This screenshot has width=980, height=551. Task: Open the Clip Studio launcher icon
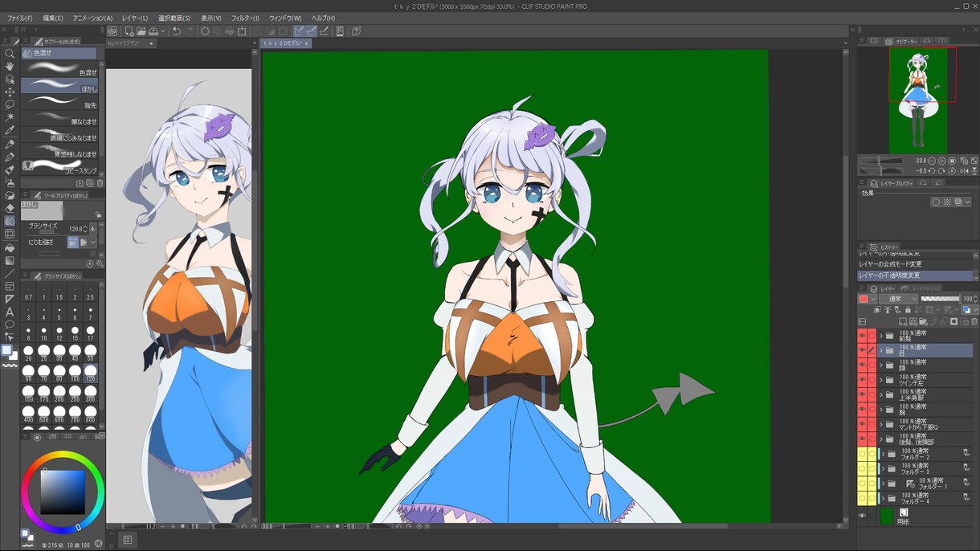coord(112,31)
